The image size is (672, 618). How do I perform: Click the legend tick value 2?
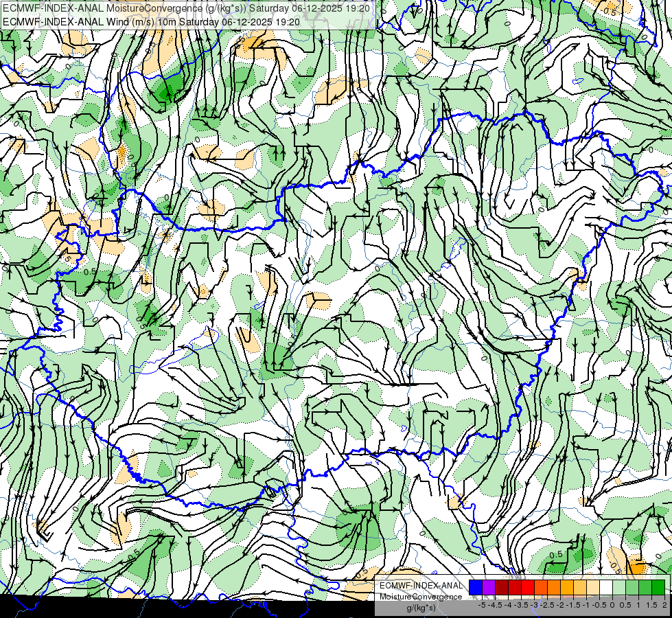coord(664,605)
